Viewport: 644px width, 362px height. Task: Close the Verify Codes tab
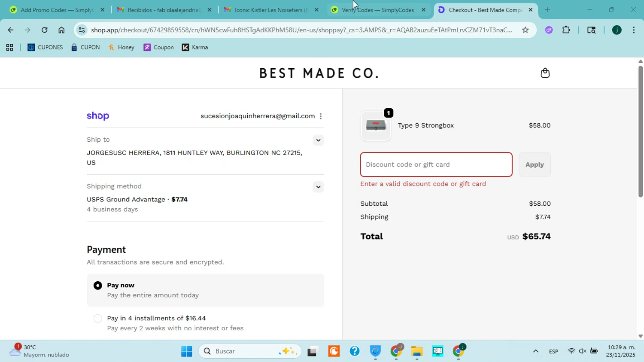[423, 10]
